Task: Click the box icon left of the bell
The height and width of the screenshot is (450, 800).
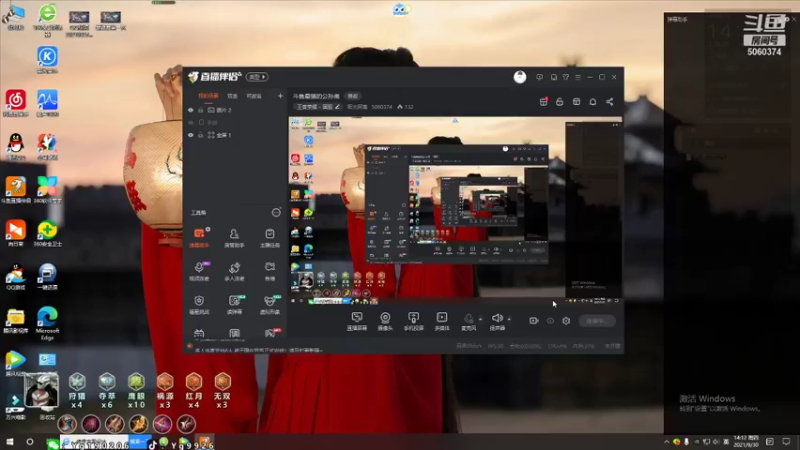Action: [577, 102]
